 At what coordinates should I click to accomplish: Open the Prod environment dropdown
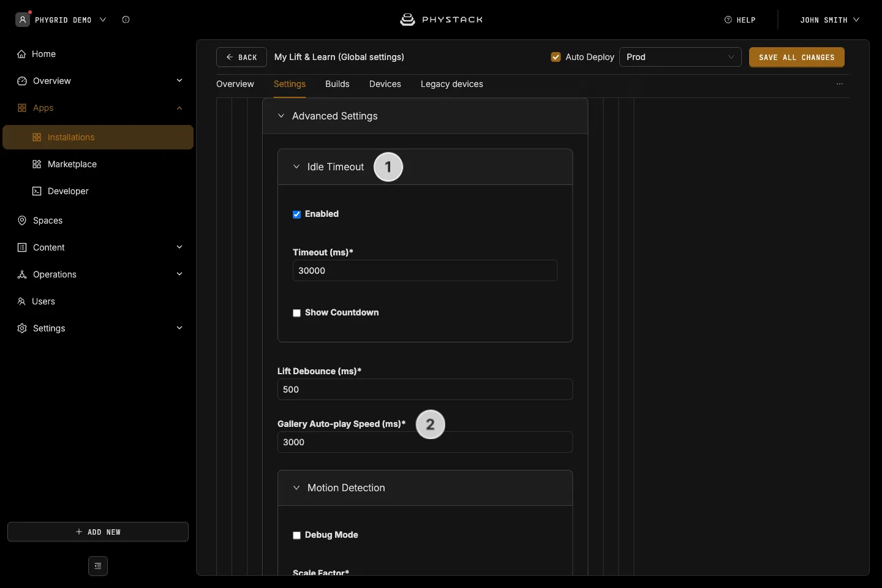click(x=680, y=57)
